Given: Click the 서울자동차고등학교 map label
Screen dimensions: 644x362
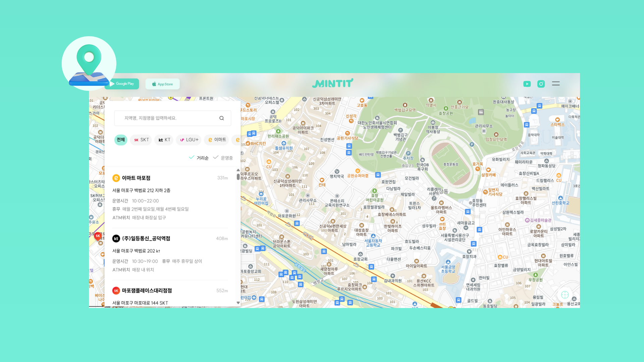Looking at the screenshot, I should pos(373,243).
